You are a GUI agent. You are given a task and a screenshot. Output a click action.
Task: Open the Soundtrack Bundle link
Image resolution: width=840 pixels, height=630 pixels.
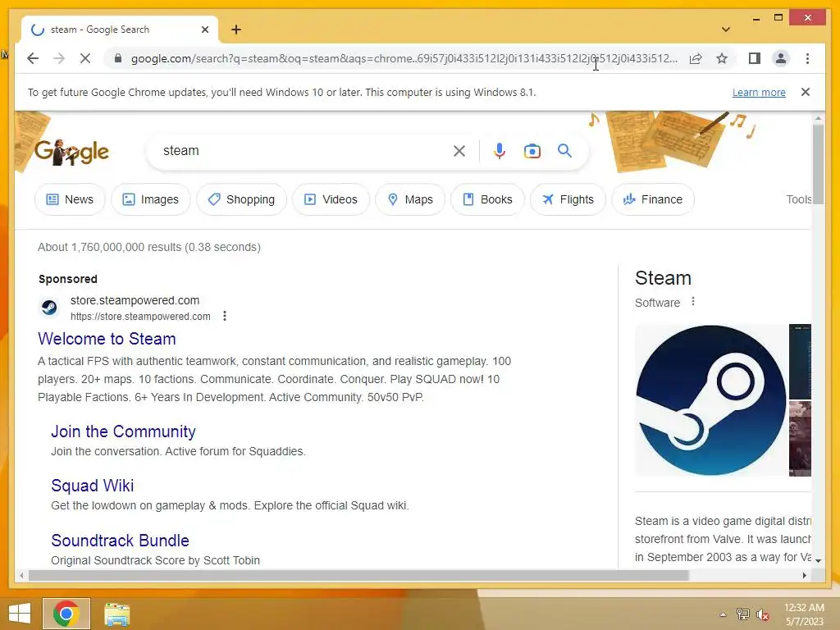point(120,540)
